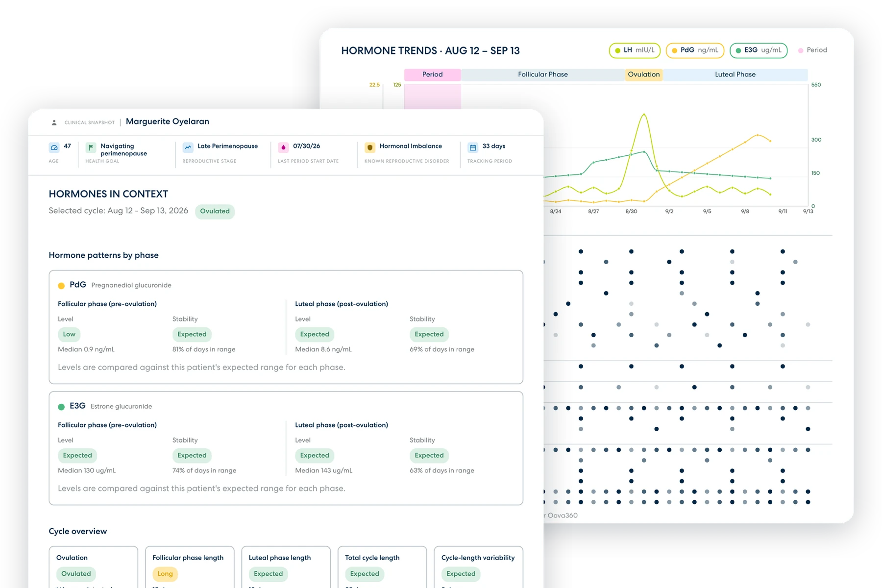
Task: Click the 9/13 date label on chart axis
Action: tap(808, 212)
